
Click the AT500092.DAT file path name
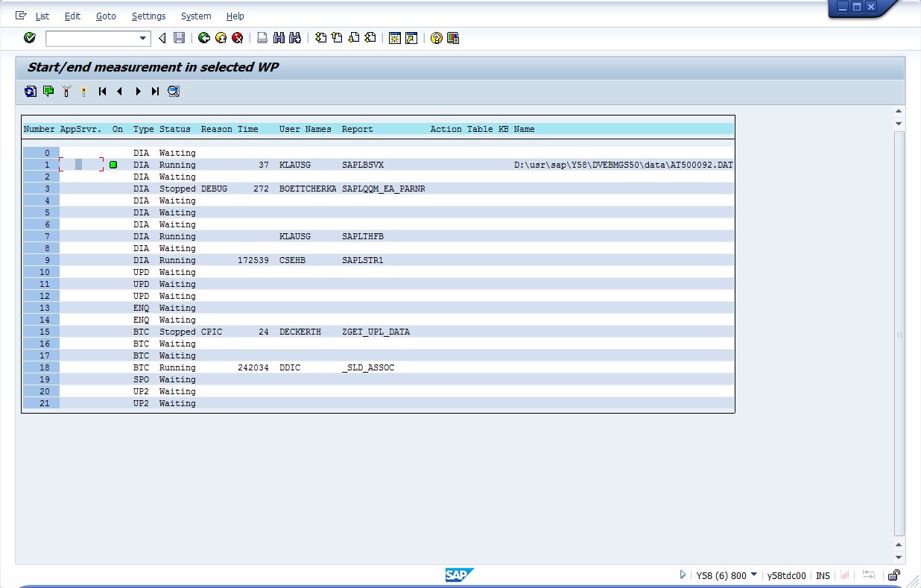tap(624, 165)
